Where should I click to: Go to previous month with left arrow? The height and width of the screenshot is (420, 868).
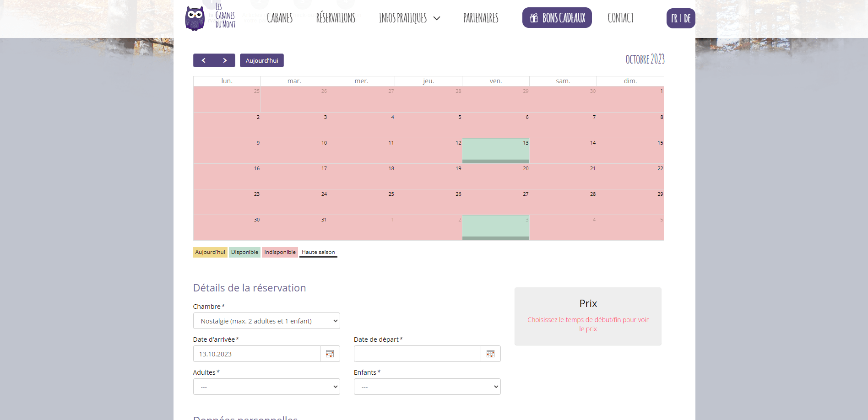point(203,60)
